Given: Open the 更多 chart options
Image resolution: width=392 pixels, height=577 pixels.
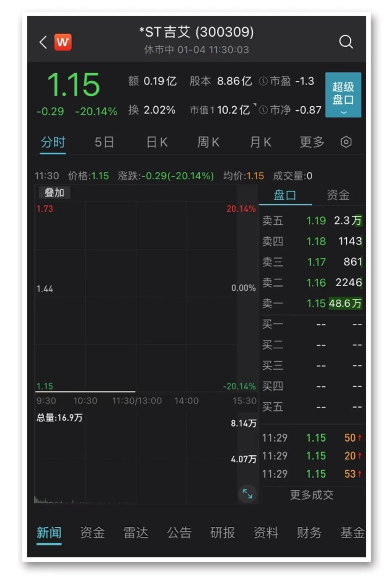Looking at the screenshot, I should pos(312,142).
